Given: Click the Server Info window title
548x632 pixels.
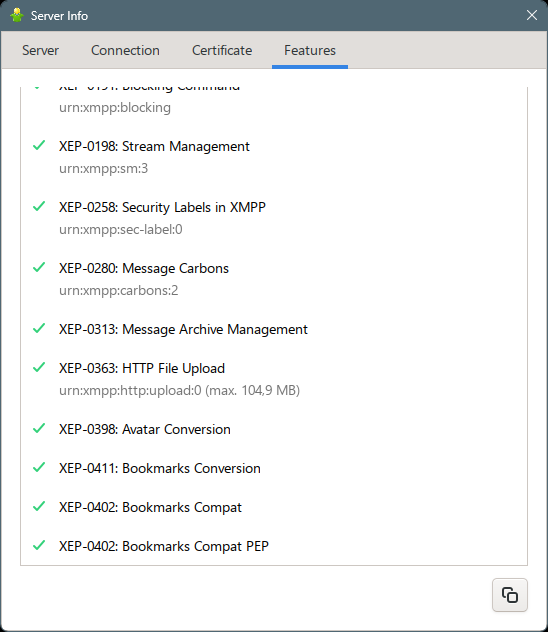Looking at the screenshot, I should [59, 16].
